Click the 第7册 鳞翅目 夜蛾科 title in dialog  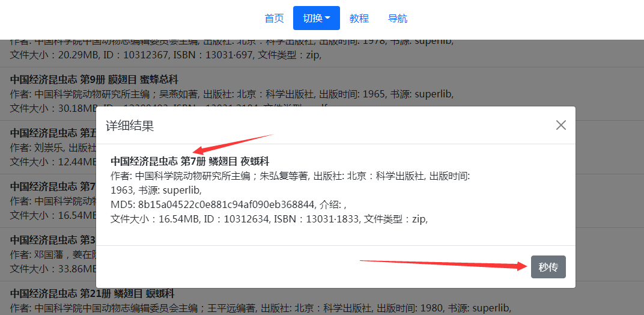click(190, 161)
